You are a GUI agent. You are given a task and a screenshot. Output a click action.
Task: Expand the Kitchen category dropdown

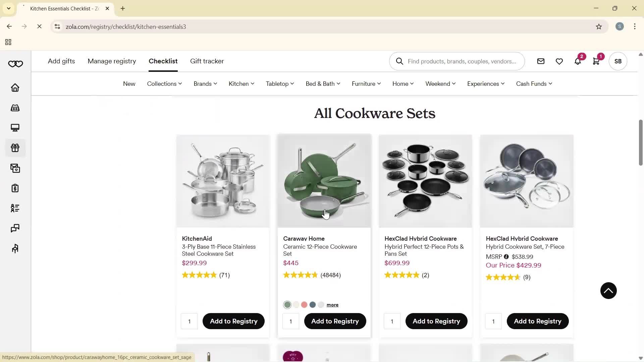click(241, 84)
